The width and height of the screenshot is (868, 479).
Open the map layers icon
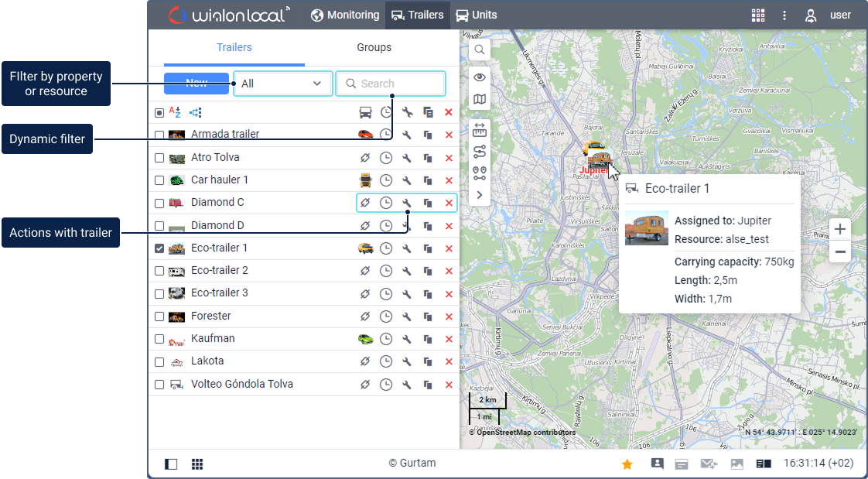point(480,100)
